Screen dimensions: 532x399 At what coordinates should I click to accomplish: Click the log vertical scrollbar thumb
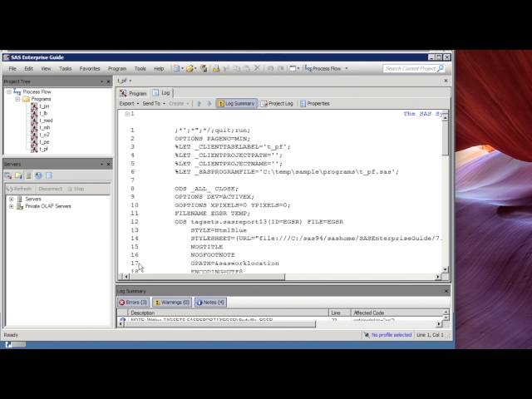[x=446, y=139]
